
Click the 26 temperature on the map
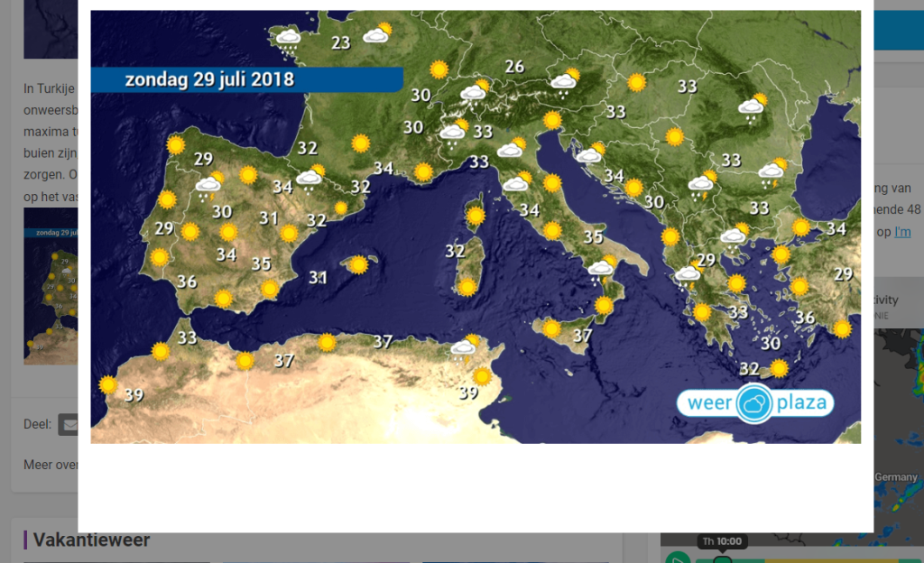[514, 67]
